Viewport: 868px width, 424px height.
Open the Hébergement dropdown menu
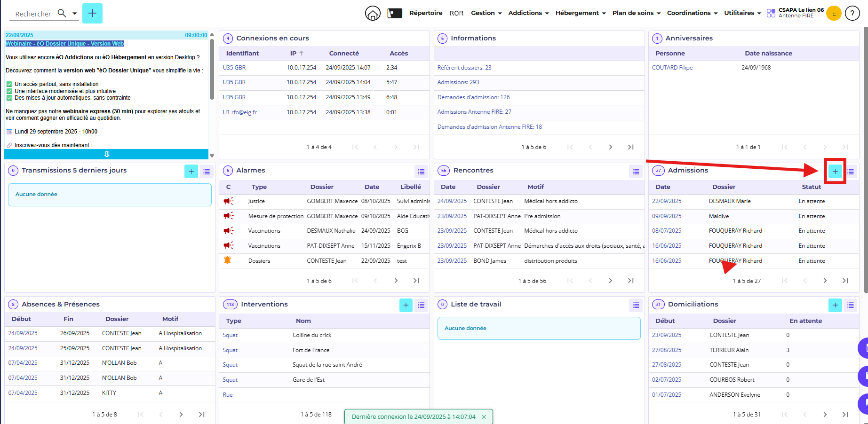[580, 13]
